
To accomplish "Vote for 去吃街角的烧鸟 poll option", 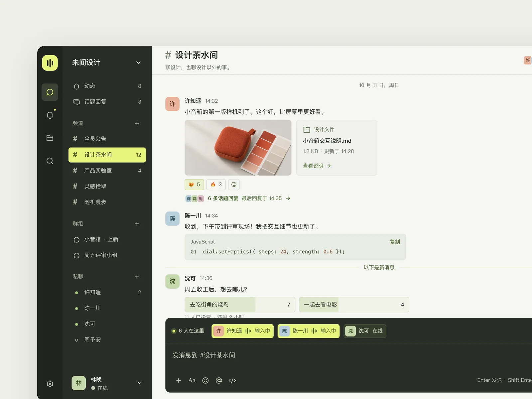I will tap(240, 305).
